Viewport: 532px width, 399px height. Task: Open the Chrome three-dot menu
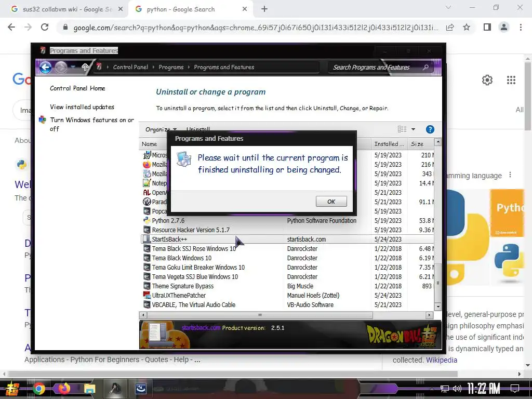tap(521, 27)
